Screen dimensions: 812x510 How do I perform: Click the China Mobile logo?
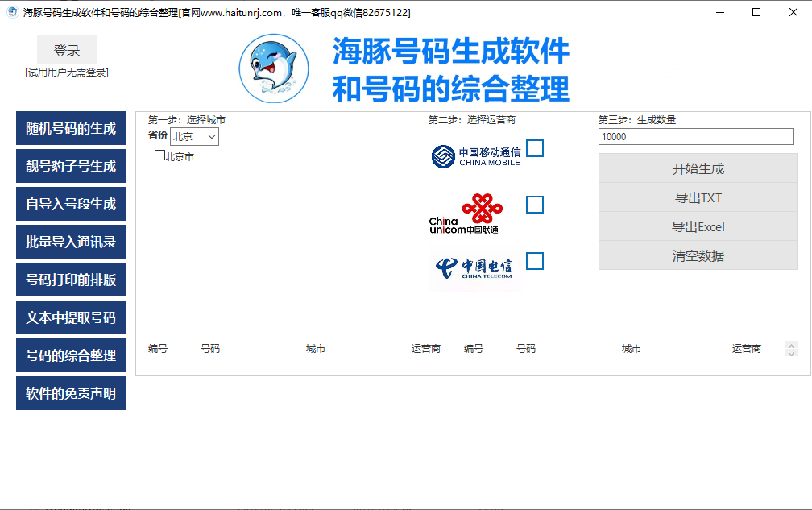pos(475,156)
